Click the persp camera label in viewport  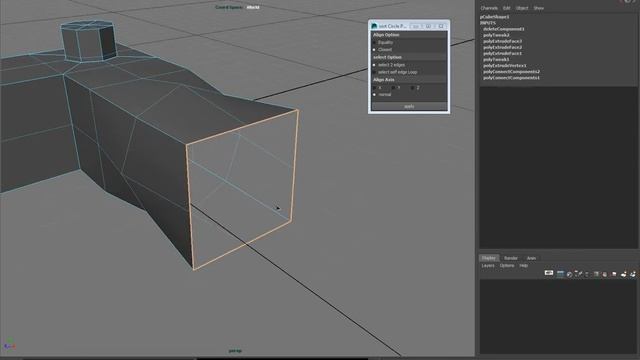pyautogui.click(x=236, y=351)
